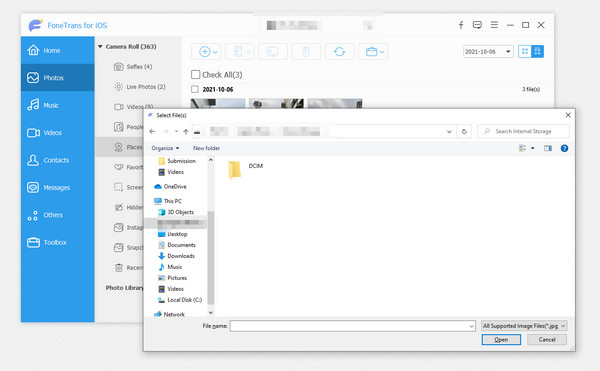Viewport: 600px width, 371px height.
Task: Select the DCIM folder
Action: 246,170
